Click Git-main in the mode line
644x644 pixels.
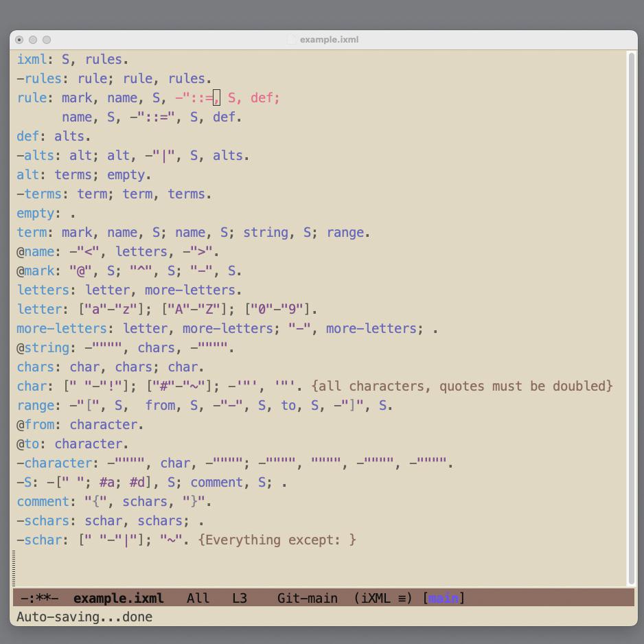(x=307, y=598)
